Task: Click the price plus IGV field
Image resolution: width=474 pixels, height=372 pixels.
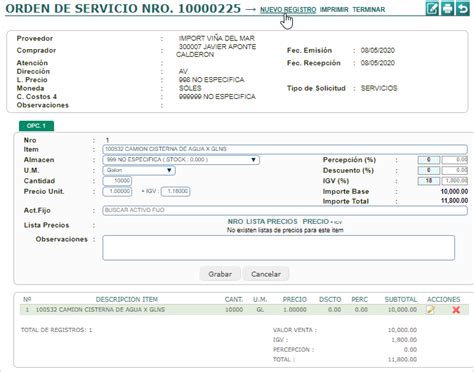Action: (x=176, y=191)
